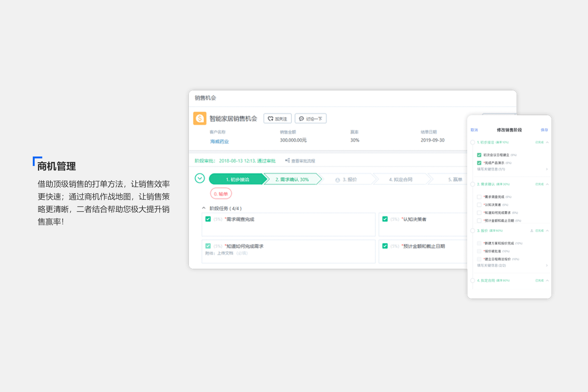Open the 海威药业 customer link
The width and height of the screenshot is (588, 392).
tap(219, 141)
